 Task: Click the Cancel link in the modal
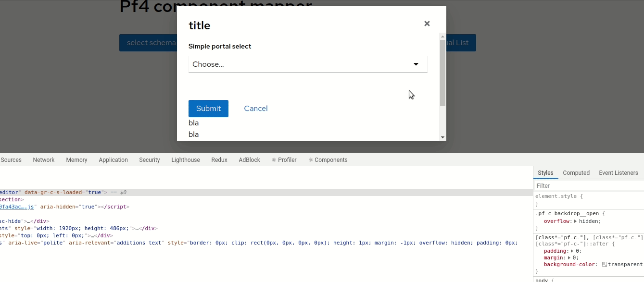(x=256, y=109)
